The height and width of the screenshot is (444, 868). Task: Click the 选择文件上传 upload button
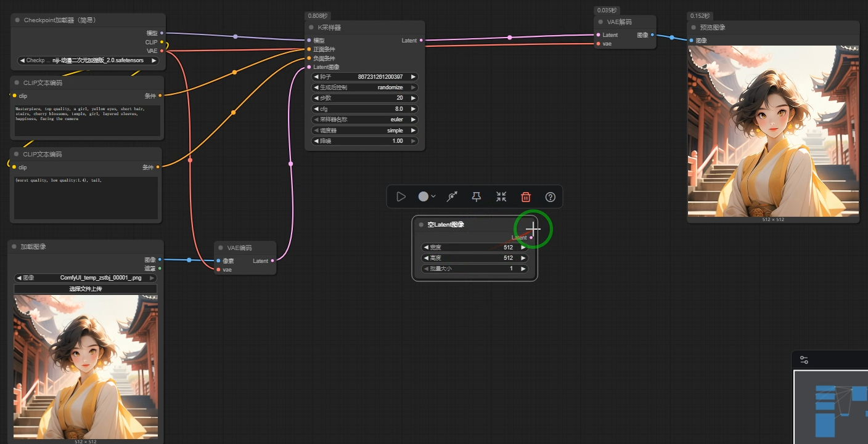(86, 289)
